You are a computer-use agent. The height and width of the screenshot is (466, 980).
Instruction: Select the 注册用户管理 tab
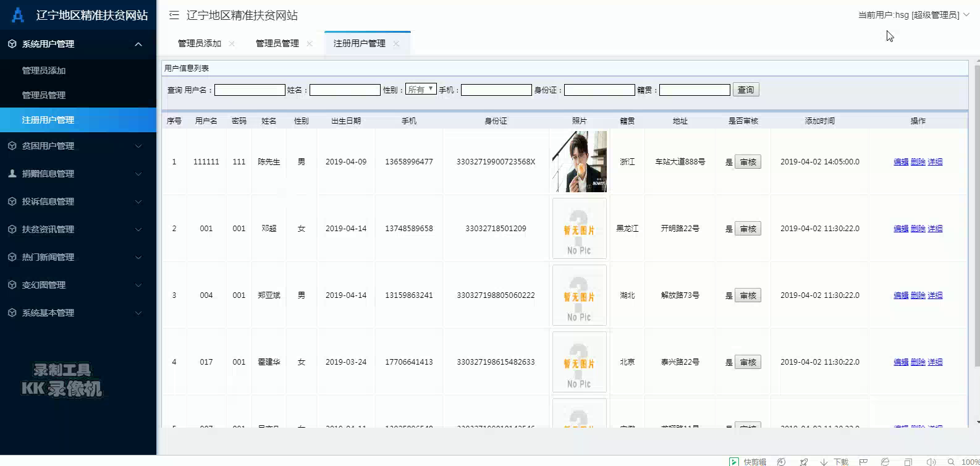359,43
